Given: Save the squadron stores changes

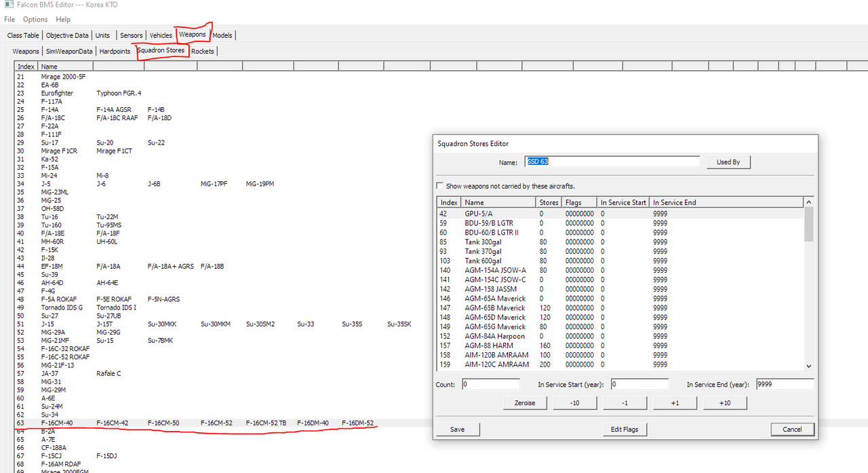Looking at the screenshot, I should click(x=457, y=429).
